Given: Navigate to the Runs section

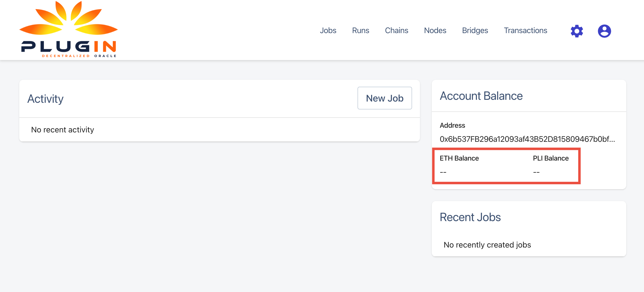Looking at the screenshot, I should [360, 30].
